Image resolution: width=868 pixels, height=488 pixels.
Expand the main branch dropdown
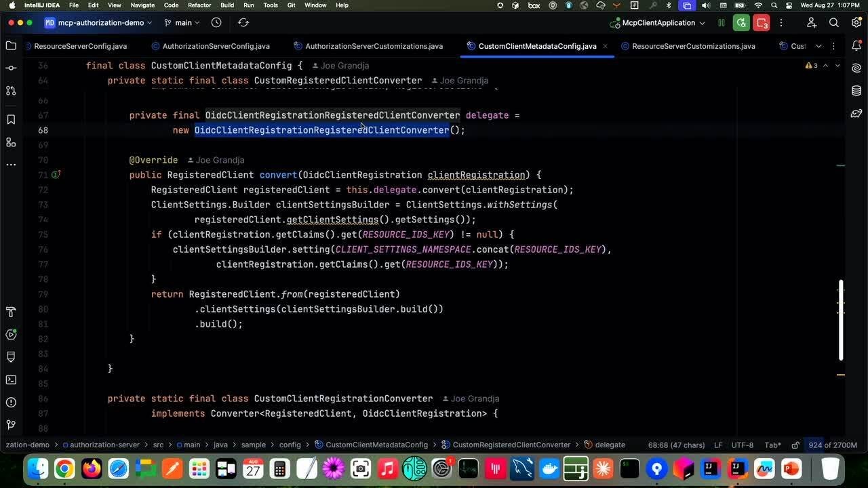point(182,22)
